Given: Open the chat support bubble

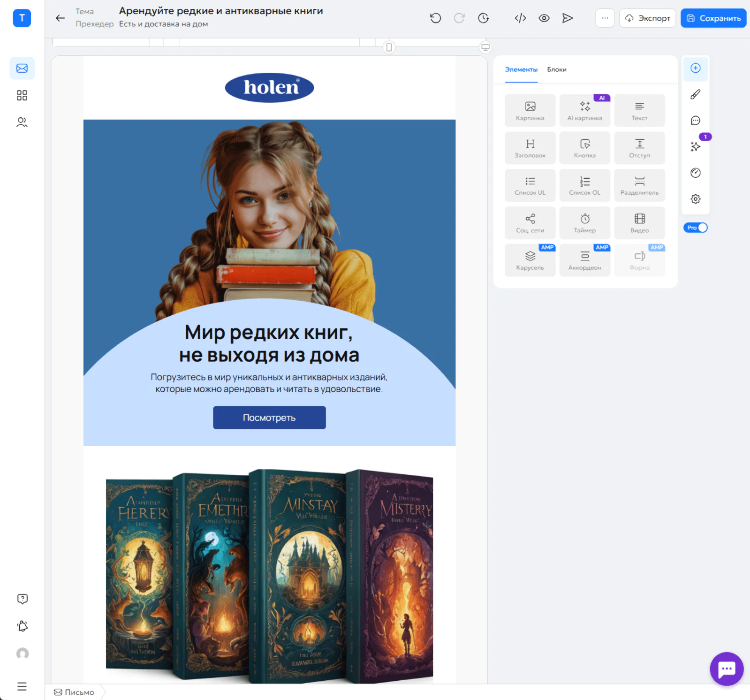Looking at the screenshot, I should coord(727,669).
